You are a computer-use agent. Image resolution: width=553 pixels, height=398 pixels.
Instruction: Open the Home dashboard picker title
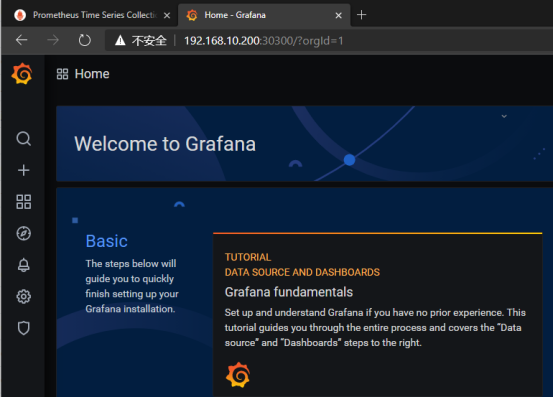[92, 74]
